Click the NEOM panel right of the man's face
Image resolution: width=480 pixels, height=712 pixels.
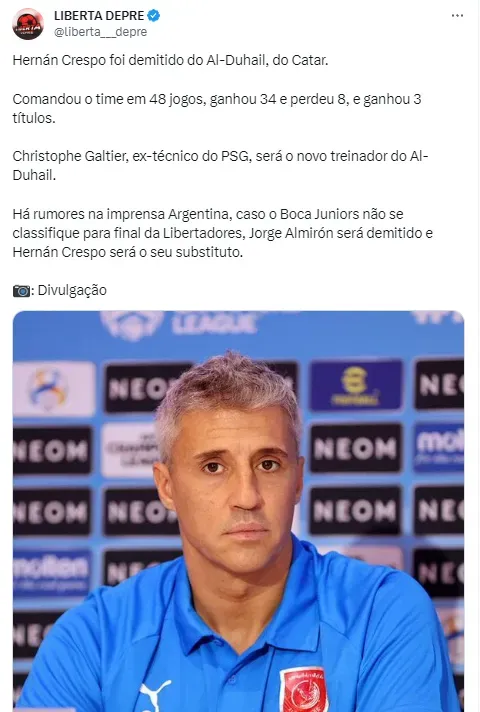pyautogui.click(x=355, y=449)
